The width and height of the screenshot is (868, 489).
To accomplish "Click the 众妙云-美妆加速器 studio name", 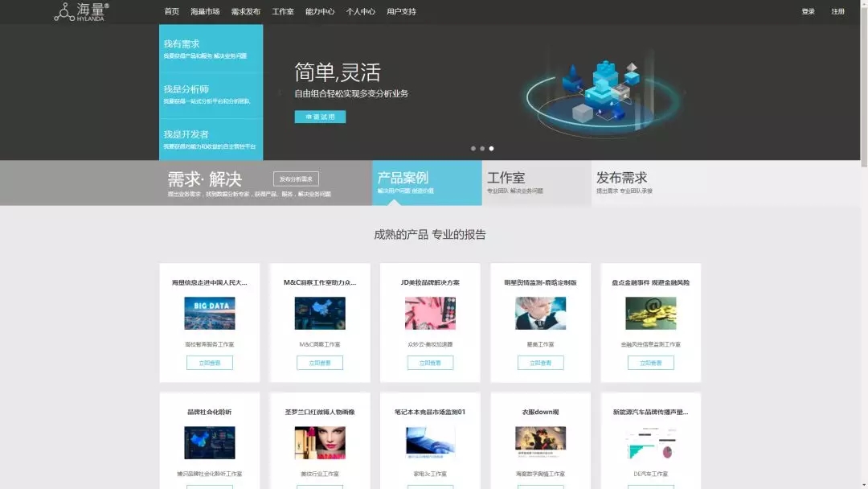I will (430, 344).
